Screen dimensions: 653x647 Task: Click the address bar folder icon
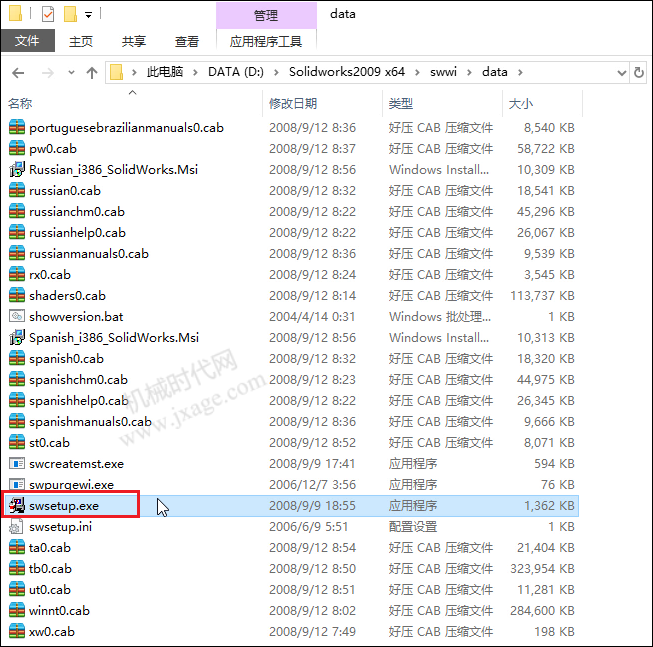pyautogui.click(x=116, y=72)
